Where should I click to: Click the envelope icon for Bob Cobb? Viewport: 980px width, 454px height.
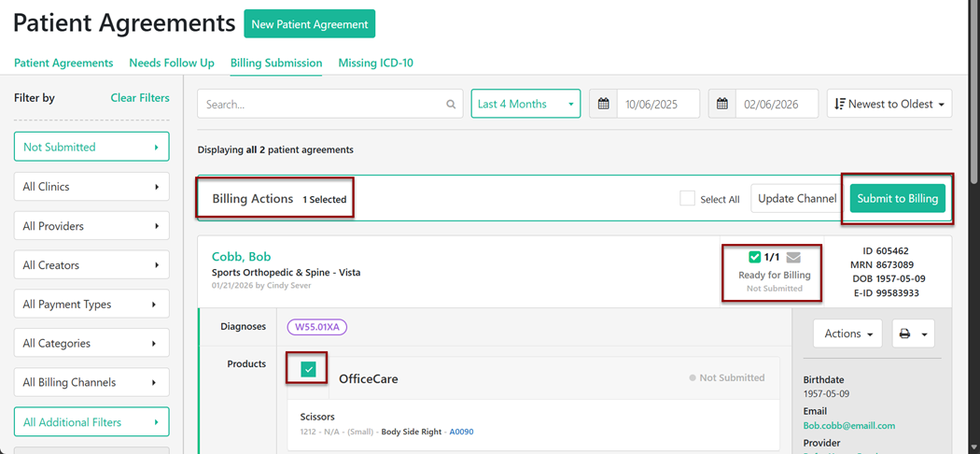click(x=793, y=258)
